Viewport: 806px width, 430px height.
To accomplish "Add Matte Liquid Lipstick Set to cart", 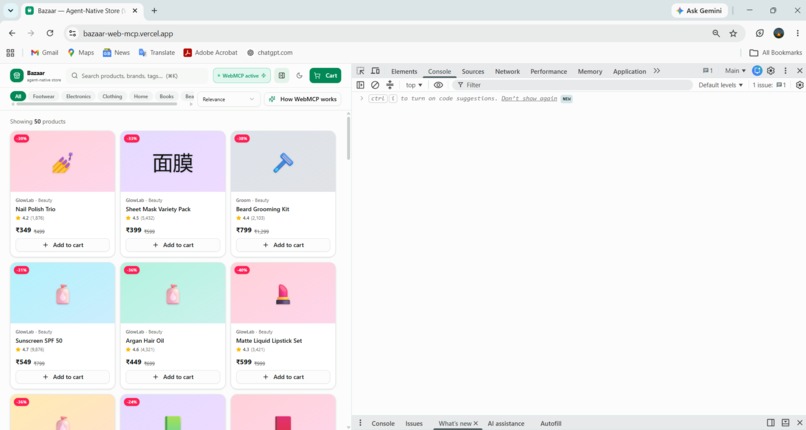I will [x=283, y=377].
